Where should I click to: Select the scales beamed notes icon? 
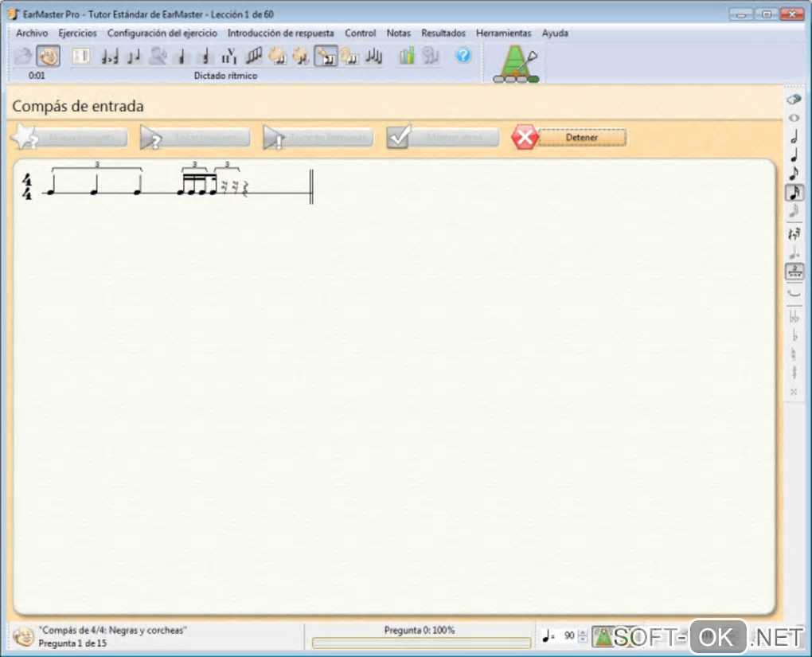[x=253, y=56]
